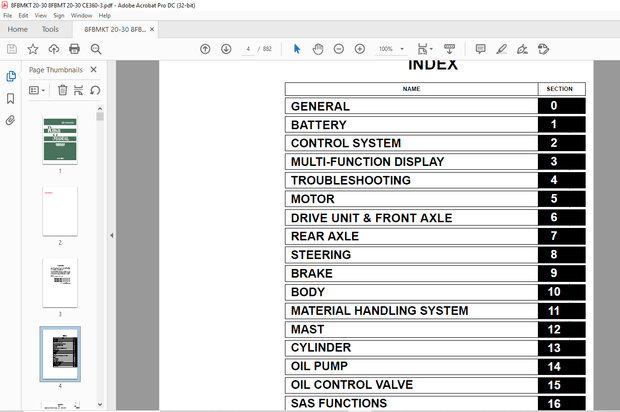Print the document using printer icon

74,49
